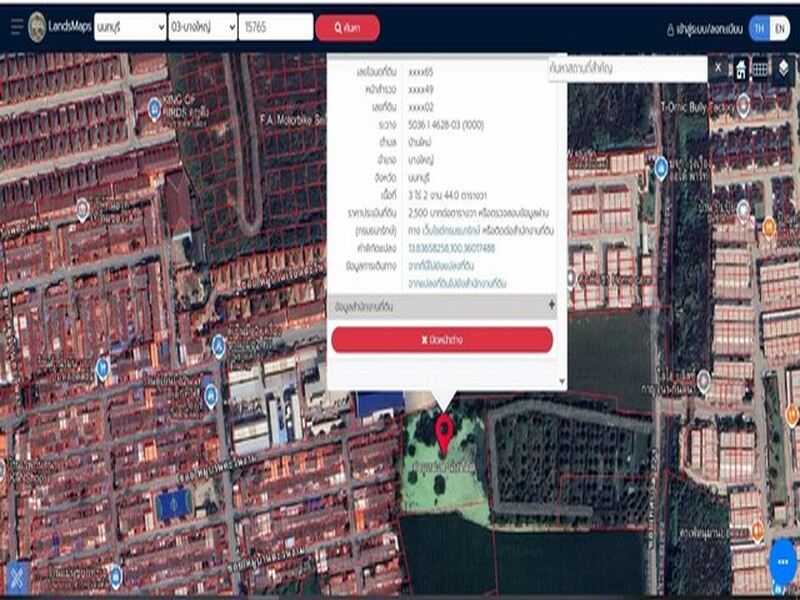Open the grid table map tool
The width and height of the screenshot is (800, 600).
(761, 69)
